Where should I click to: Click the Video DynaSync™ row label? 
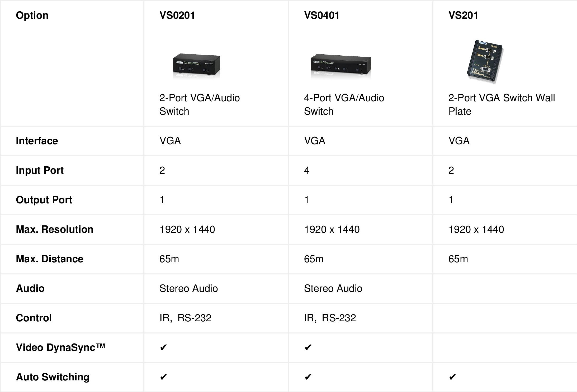tap(60, 347)
